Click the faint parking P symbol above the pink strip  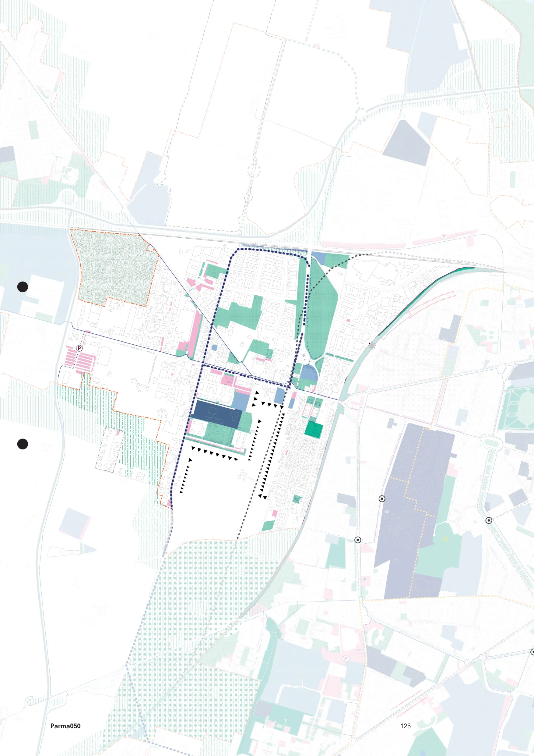point(444,237)
